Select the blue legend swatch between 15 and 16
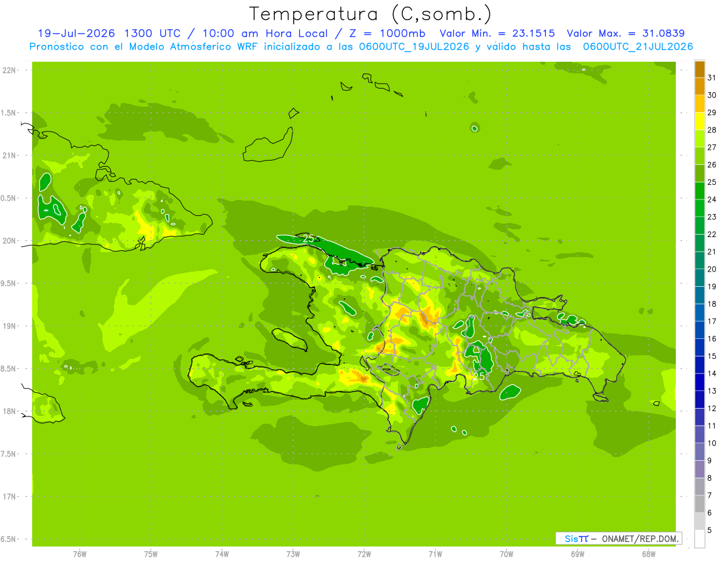The height and width of the screenshot is (562, 728). click(699, 347)
